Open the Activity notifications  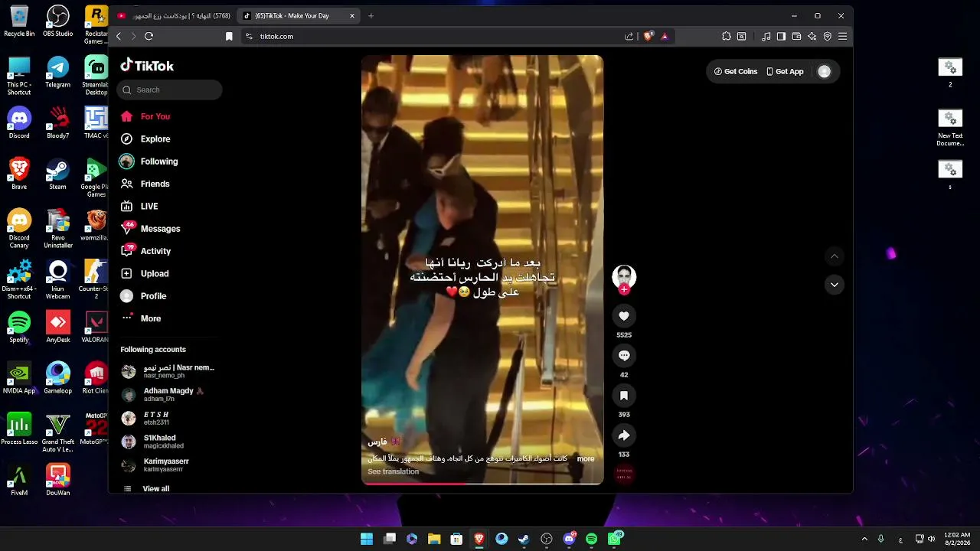coord(145,251)
